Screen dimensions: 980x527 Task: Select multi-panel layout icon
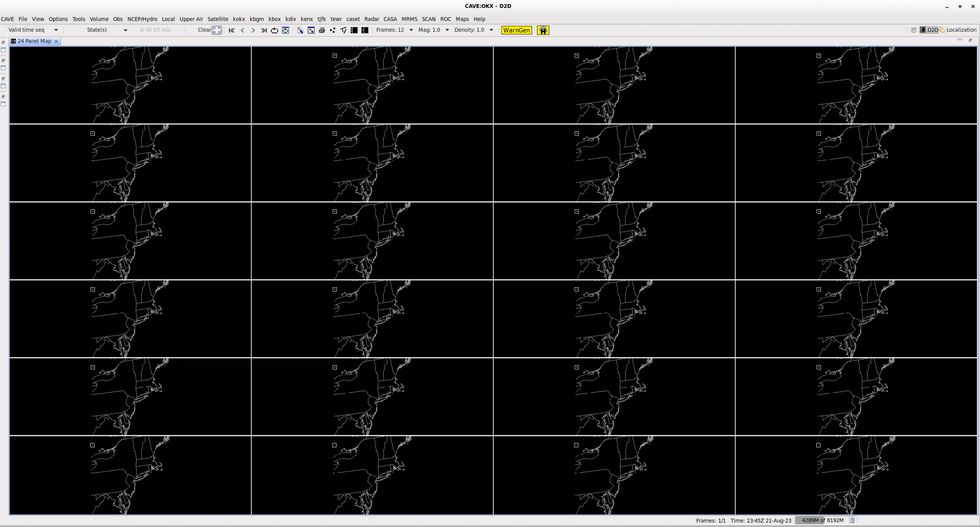[364, 30]
